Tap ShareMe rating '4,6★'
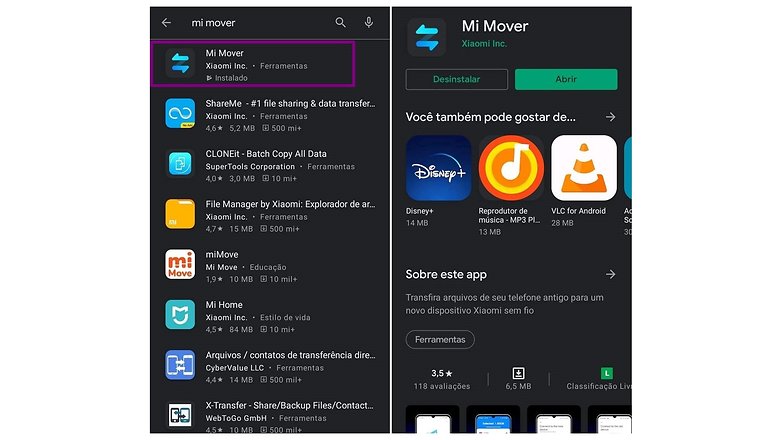The image size is (782, 440). pos(214,128)
